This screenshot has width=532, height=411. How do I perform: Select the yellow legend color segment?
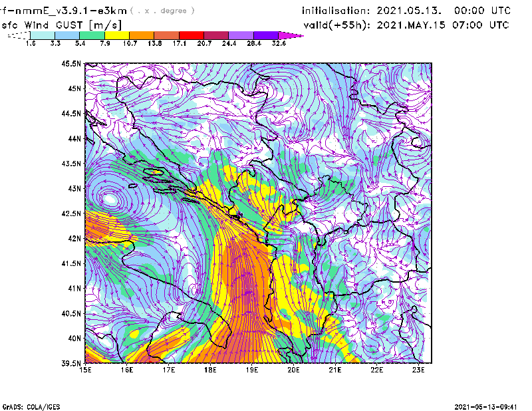pyautogui.click(x=117, y=35)
